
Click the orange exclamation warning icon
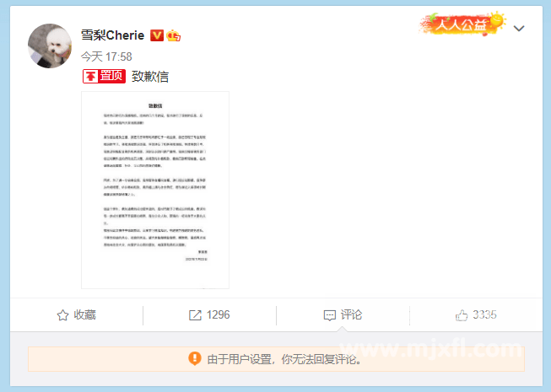point(195,358)
